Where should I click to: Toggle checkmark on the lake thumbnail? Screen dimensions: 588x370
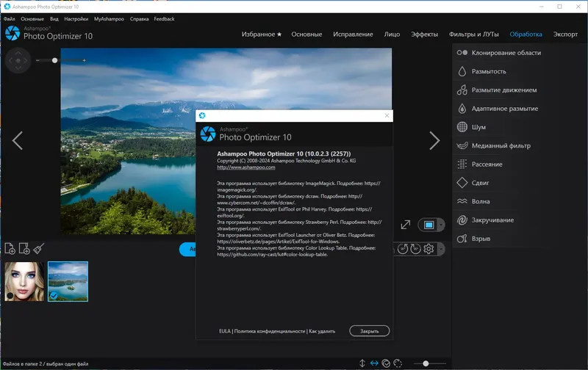point(54,295)
